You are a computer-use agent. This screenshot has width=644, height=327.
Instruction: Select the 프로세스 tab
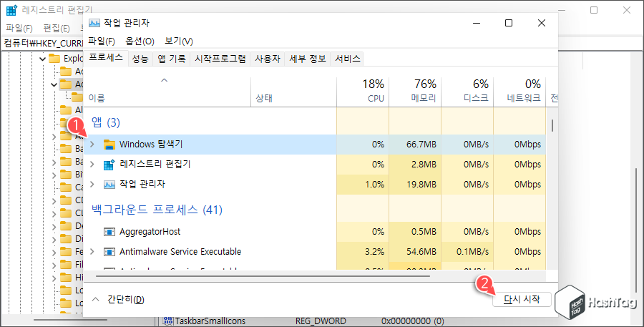[x=106, y=58]
